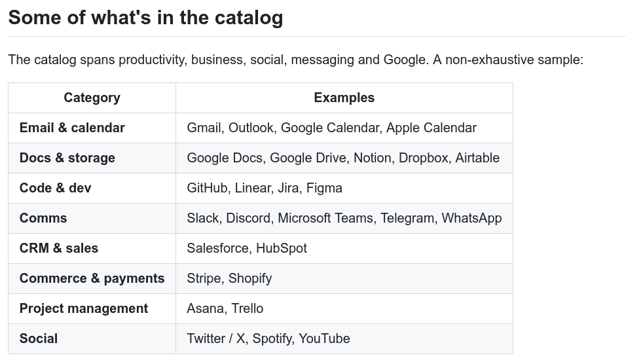Click the Comms category cell

coord(92,218)
